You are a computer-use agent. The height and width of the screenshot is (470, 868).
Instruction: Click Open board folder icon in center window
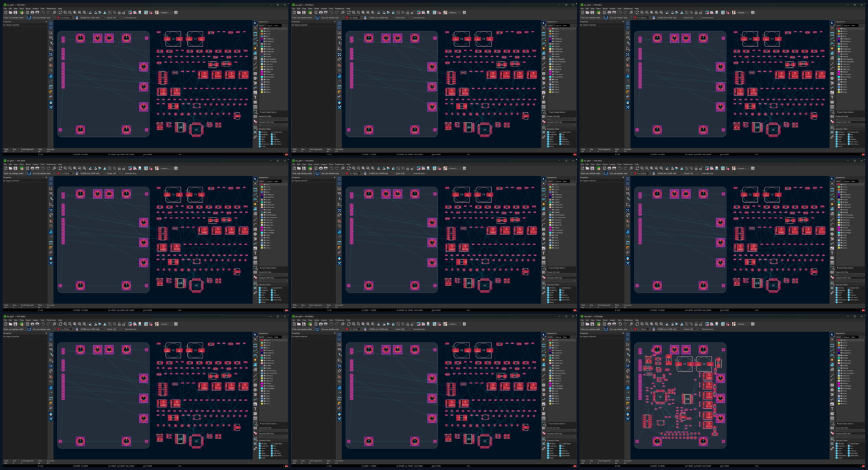[299, 169]
